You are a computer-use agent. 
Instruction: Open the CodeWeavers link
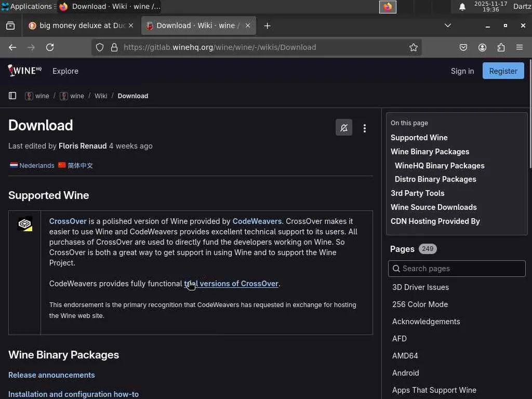coord(257,221)
